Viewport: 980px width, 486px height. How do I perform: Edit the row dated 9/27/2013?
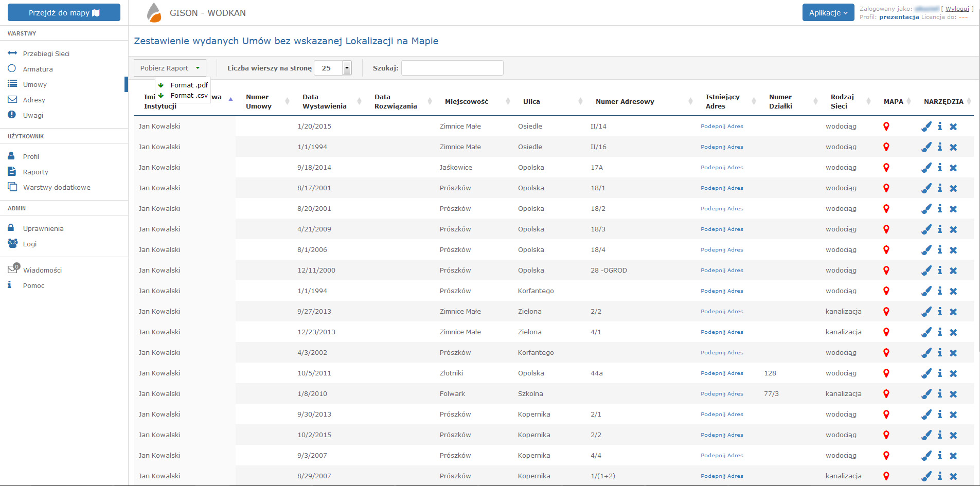click(926, 312)
